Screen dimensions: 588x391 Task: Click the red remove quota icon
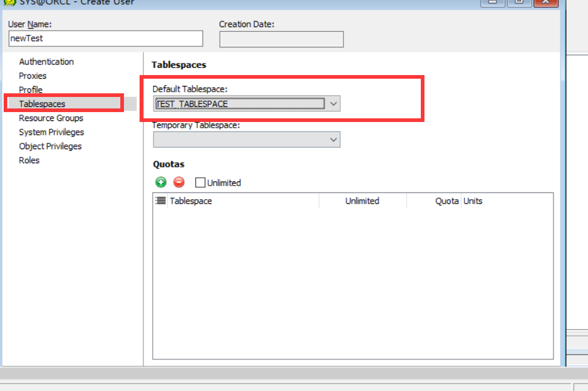[179, 182]
